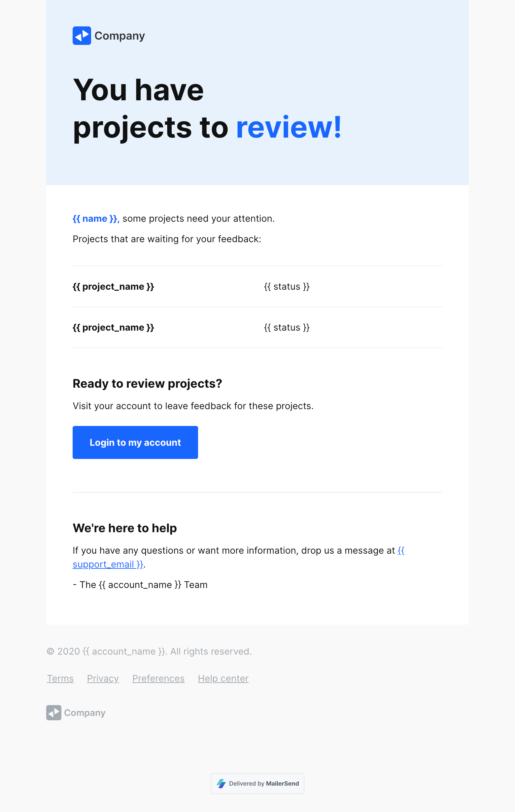Select the first {{ project_name }} entry
515x812 pixels.
[x=113, y=287]
